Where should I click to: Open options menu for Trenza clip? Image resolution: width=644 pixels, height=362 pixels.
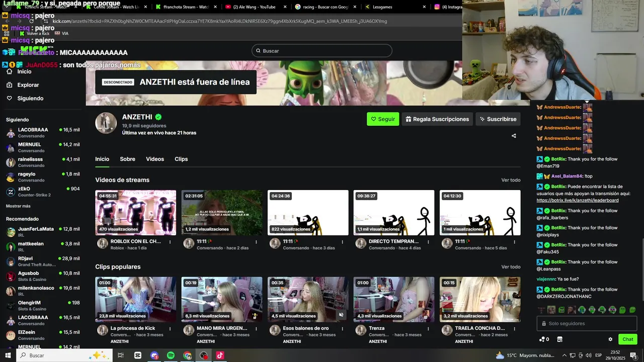coord(429,329)
